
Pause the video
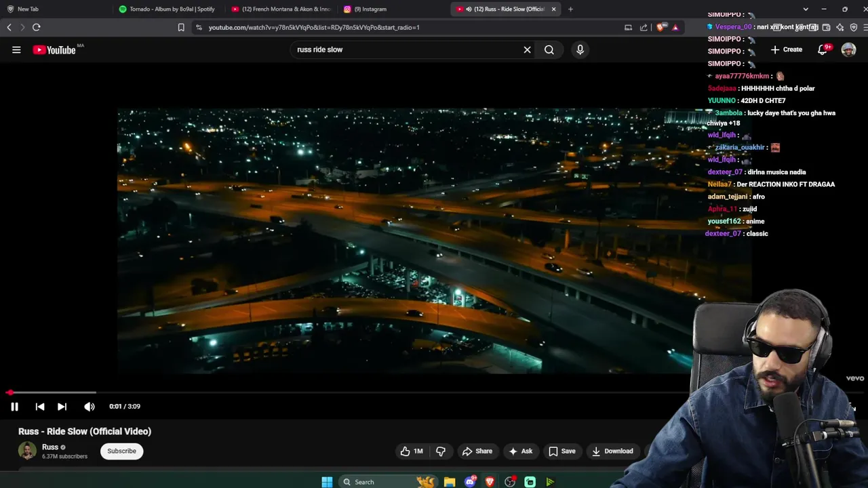tap(14, 407)
